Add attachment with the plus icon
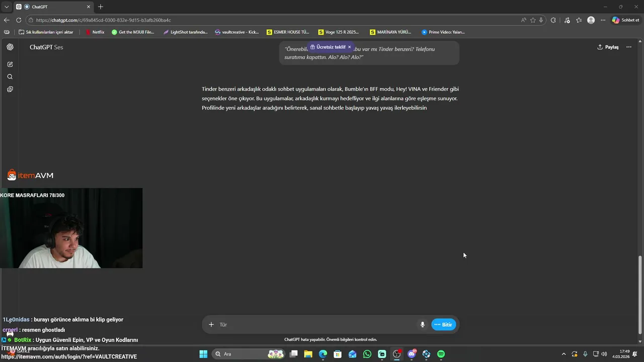The image size is (644, 362). coord(211,325)
